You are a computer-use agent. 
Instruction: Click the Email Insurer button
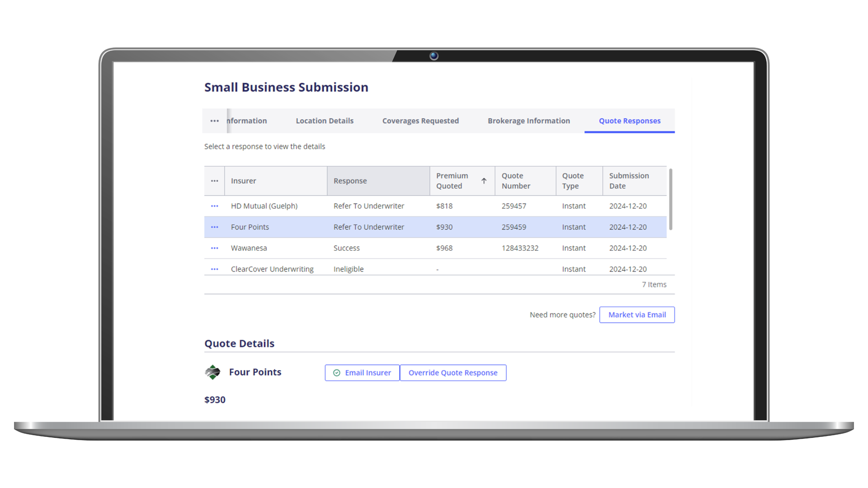tap(362, 373)
